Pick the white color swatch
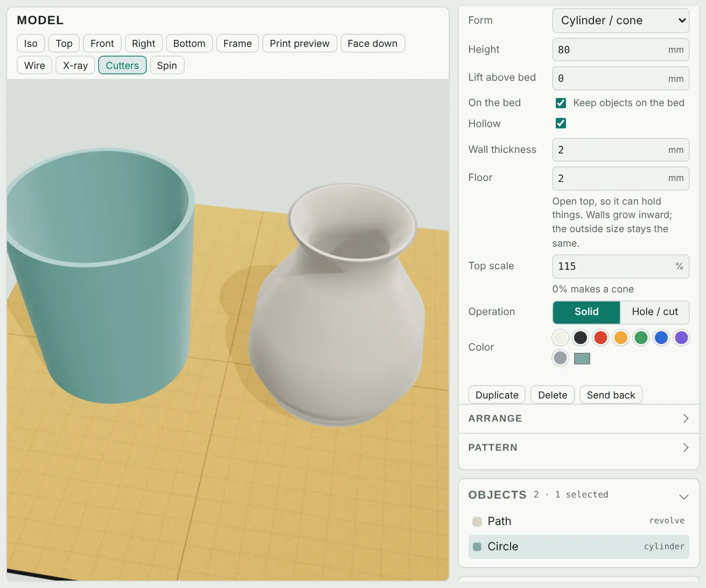706x588 pixels. [x=560, y=338]
